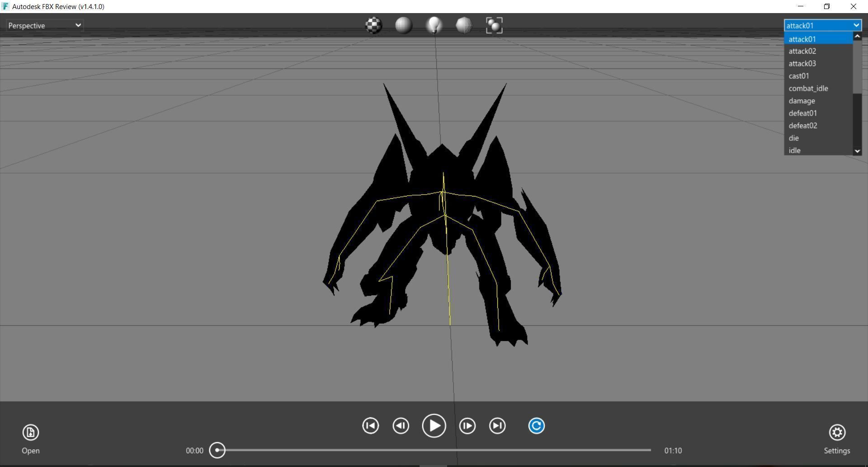Click the timeline scrubber handle
868x467 pixels.
click(217, 450)
